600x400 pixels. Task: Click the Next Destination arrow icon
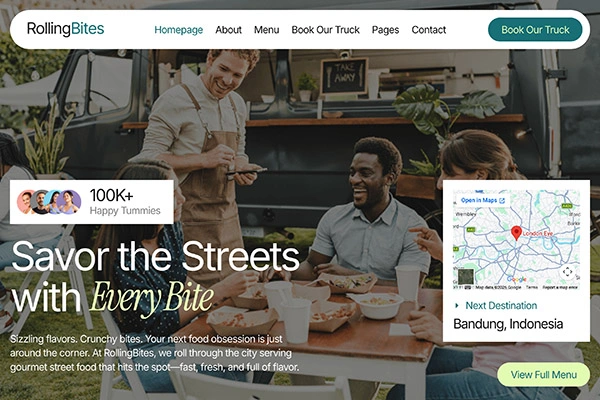click(x=457, y=305)
